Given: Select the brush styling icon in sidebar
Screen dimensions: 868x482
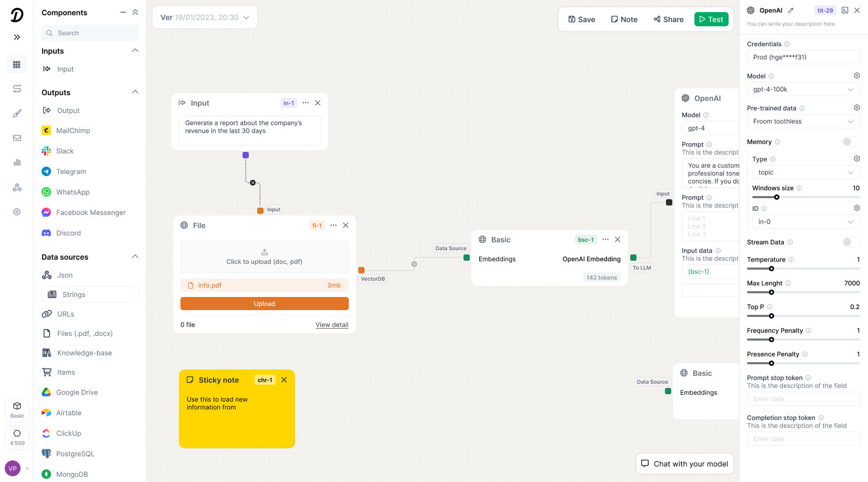Looking at the screenshot, I should click(17, 113).
